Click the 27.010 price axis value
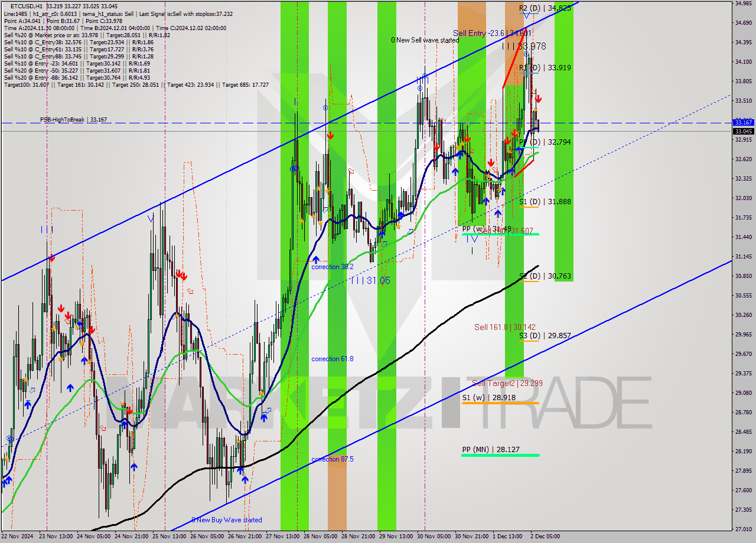Image resolution: width=756 pixels, height=543 pixels. tap(743, 529)
